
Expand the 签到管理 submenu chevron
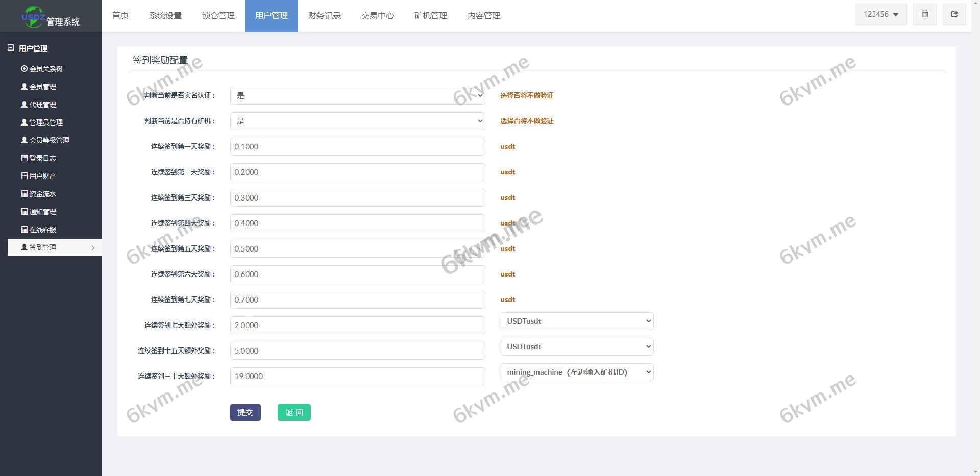pyautogui.click(x=93, y=247)
